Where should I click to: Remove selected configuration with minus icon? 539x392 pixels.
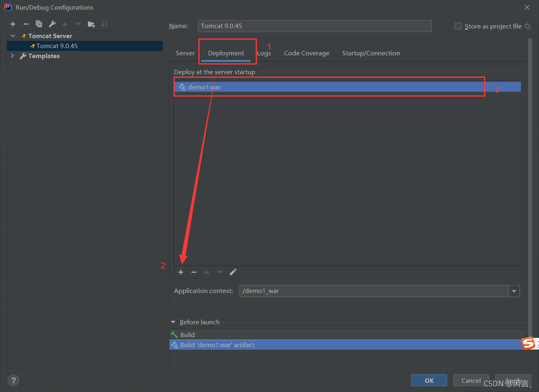[x=26, y=24]
